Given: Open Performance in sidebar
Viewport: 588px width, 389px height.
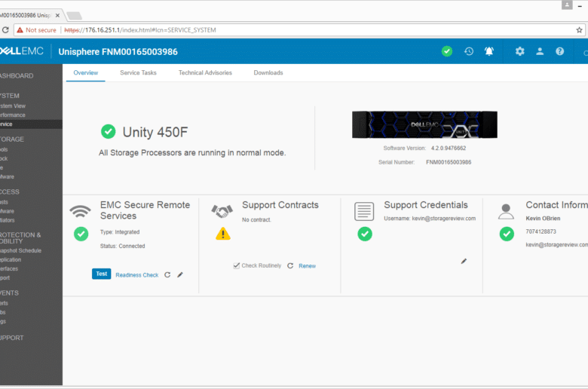Looking at the screenshot, I should [x=12, y=115].
